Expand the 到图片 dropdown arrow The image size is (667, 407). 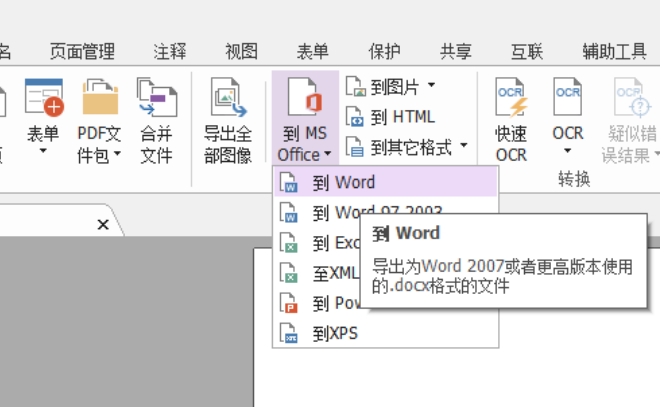point(431,85)
